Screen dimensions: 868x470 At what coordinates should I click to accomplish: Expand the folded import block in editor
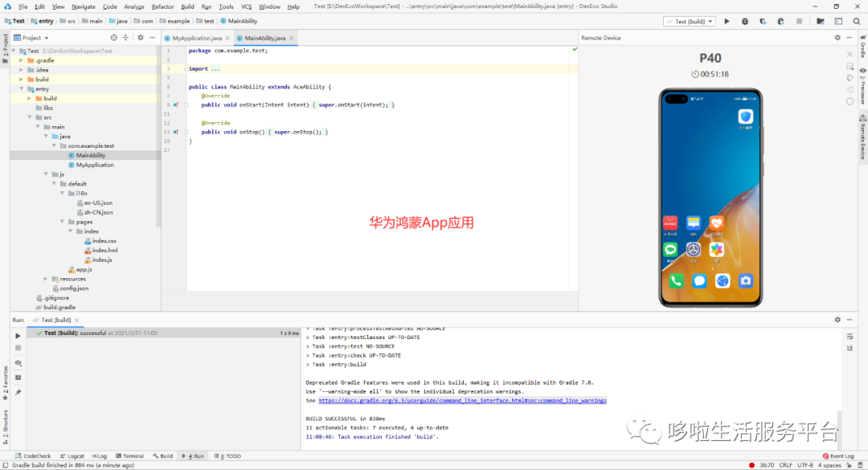pyautogui.click(x=186, y=68)
